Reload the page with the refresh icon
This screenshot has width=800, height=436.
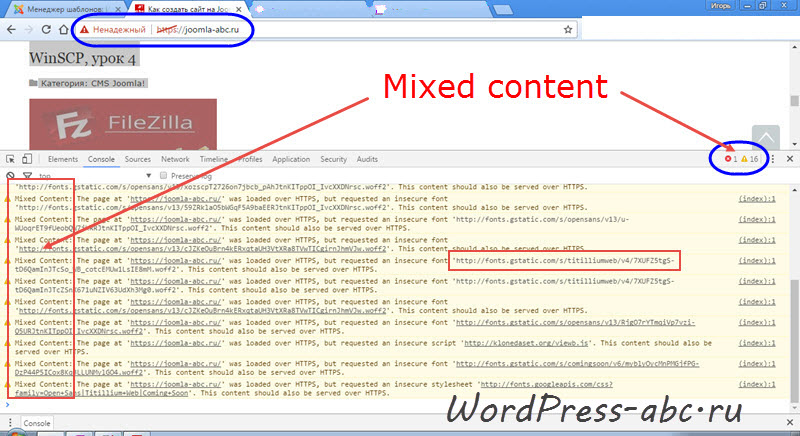(x=46, y=30)
